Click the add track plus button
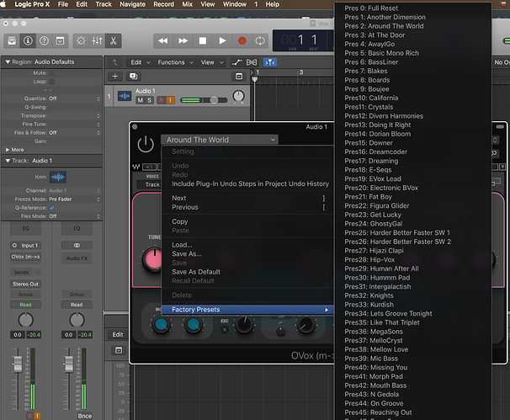 coord(115,76)
